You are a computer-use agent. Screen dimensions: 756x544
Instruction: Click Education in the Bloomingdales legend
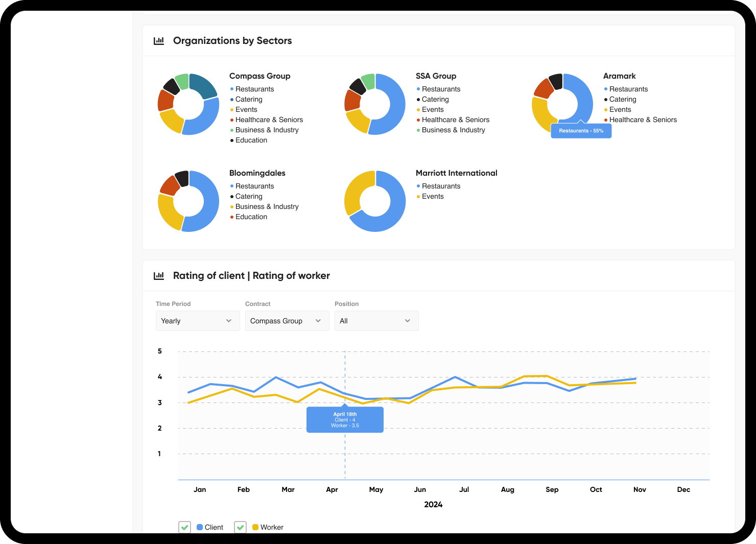tap(251, 217)
